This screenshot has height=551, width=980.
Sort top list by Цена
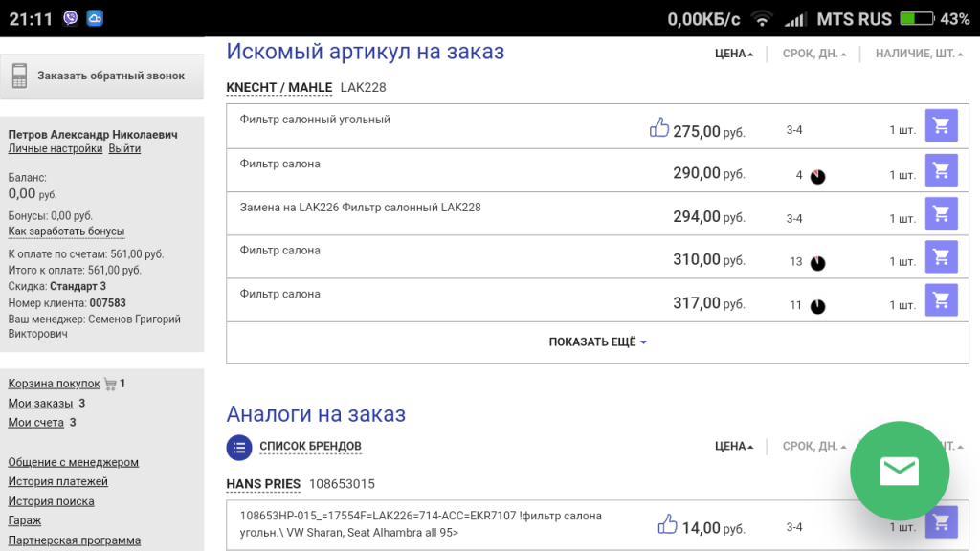(x=734, y=54)
